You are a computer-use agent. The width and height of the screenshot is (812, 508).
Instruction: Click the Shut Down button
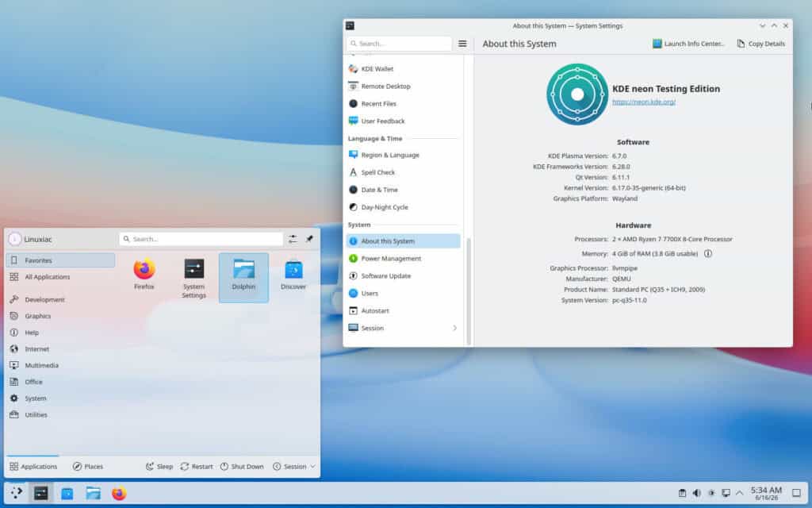[x=242, y=467]
